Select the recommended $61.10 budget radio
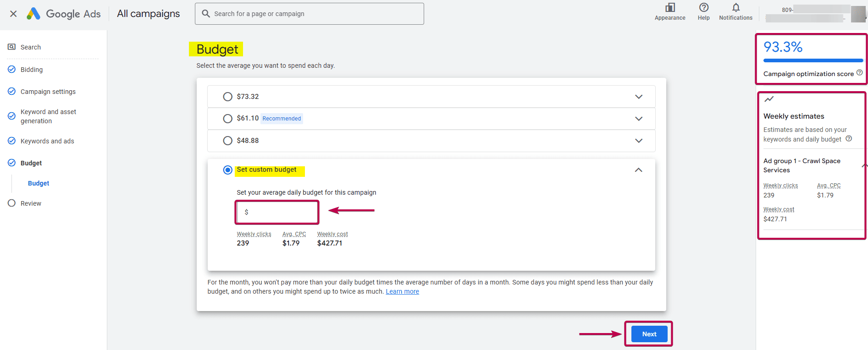This screenshot has width=868, height=350. tap(227, 119)
